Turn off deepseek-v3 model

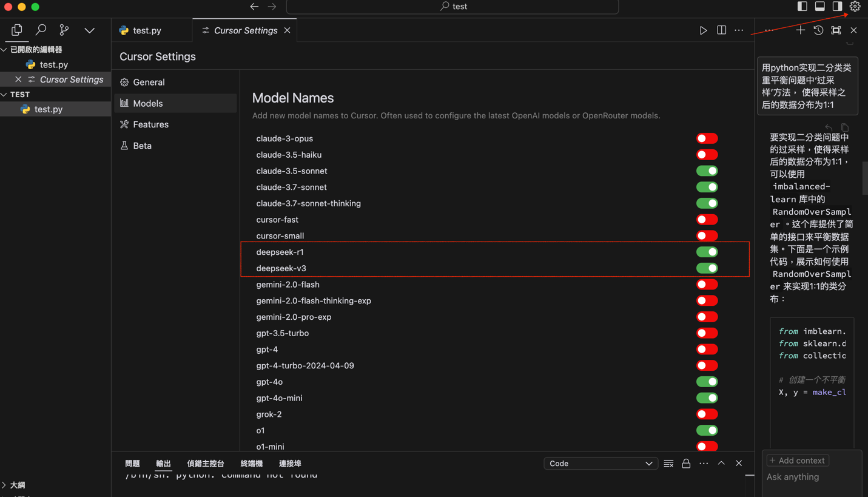[707, 268]
